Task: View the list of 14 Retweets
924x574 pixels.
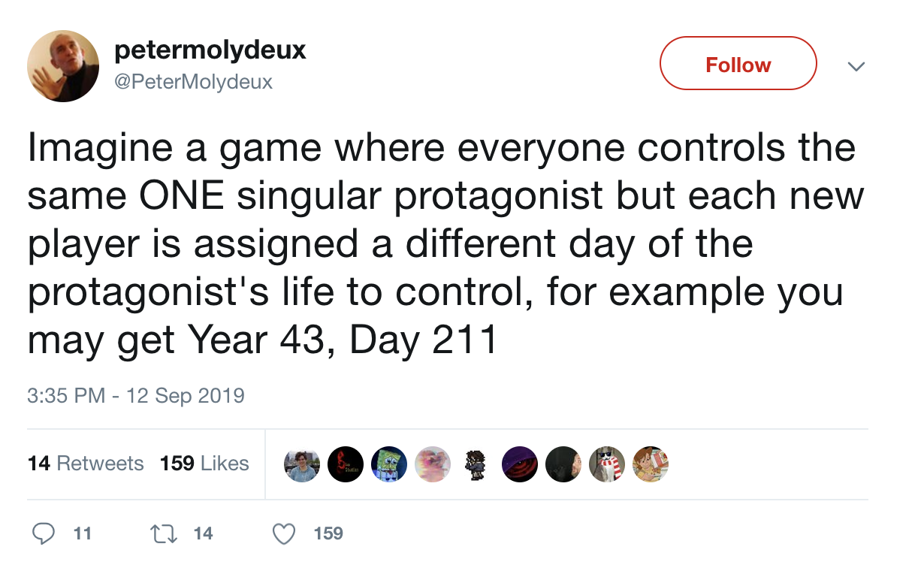Action: tap(86, 464)
